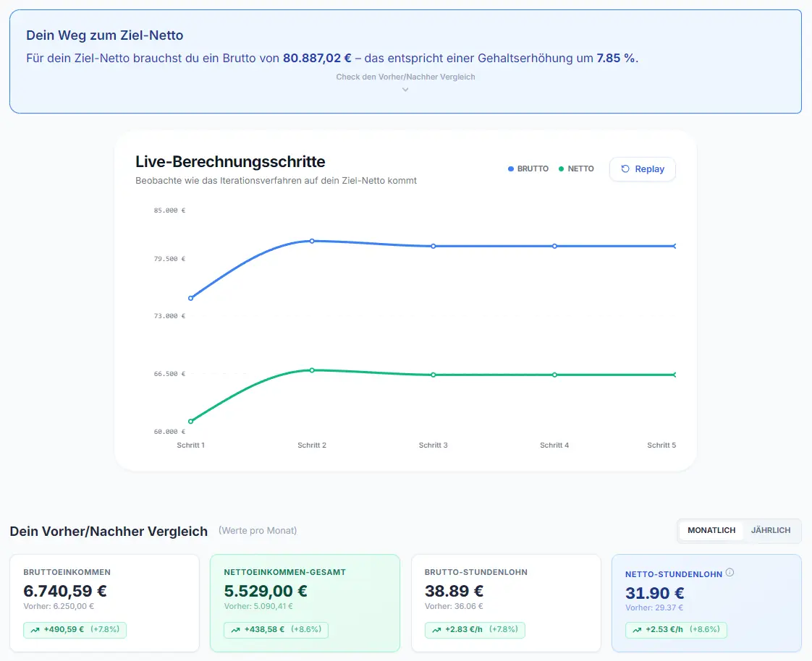812x661 pixels.
Task: Click the blue BRUTTO legend dot
Action: coord(511,169)
